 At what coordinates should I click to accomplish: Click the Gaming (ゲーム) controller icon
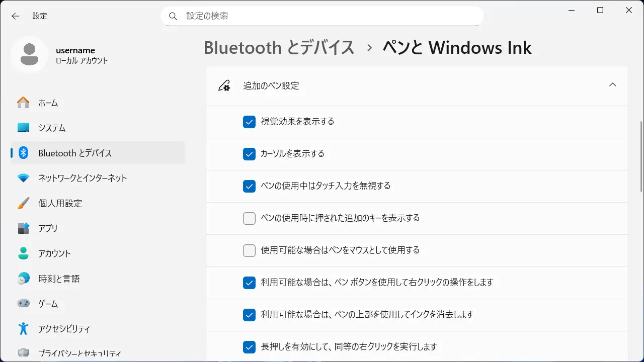(x=23, y=304)
